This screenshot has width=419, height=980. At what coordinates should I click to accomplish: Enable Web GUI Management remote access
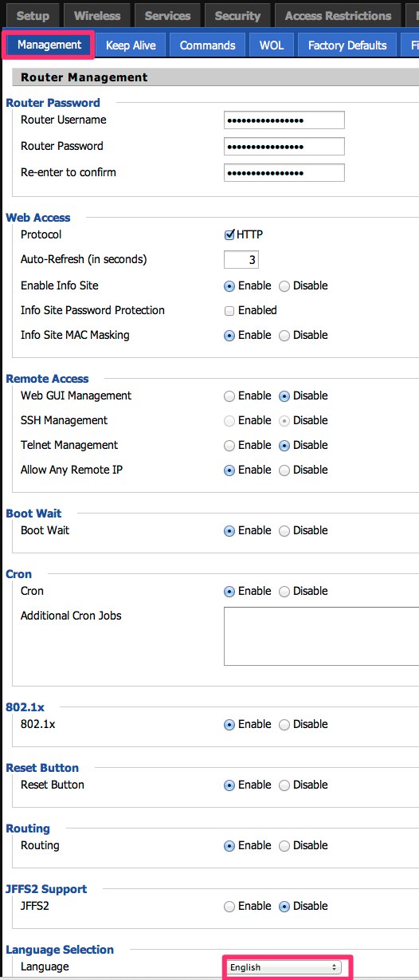(x=229, y=396)
